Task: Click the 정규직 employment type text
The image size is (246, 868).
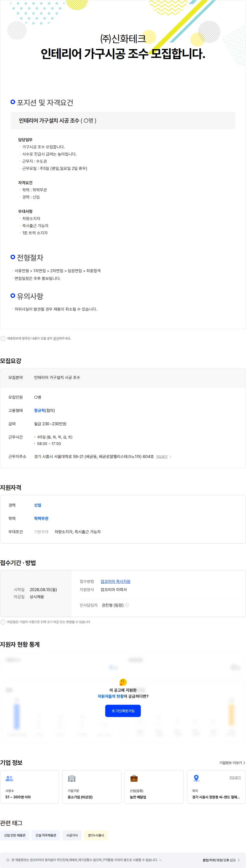Action: coord(39,410)
